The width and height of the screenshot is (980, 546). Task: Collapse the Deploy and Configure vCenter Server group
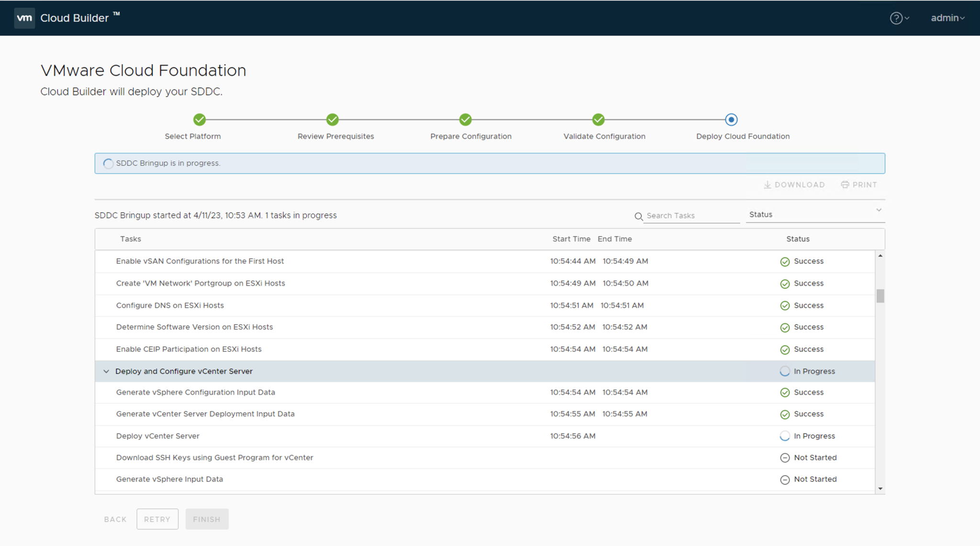pos(106,371)
